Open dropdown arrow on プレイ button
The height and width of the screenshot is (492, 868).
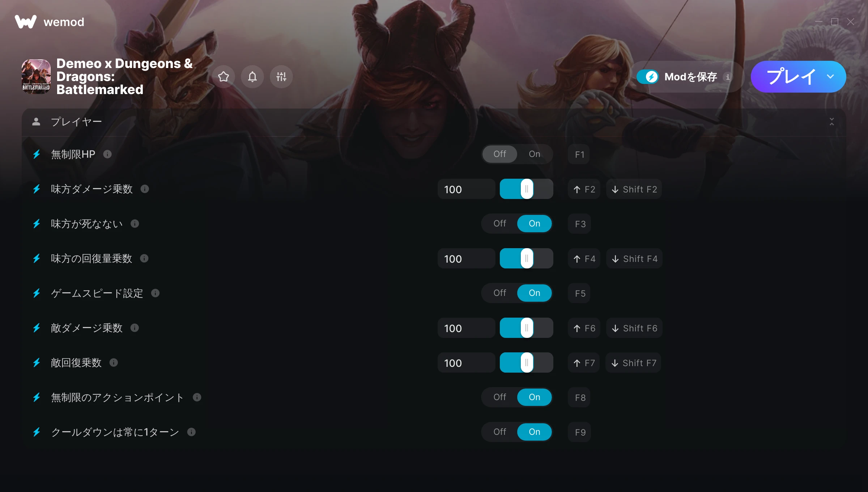pyautogui.click(x=830, y=77)
